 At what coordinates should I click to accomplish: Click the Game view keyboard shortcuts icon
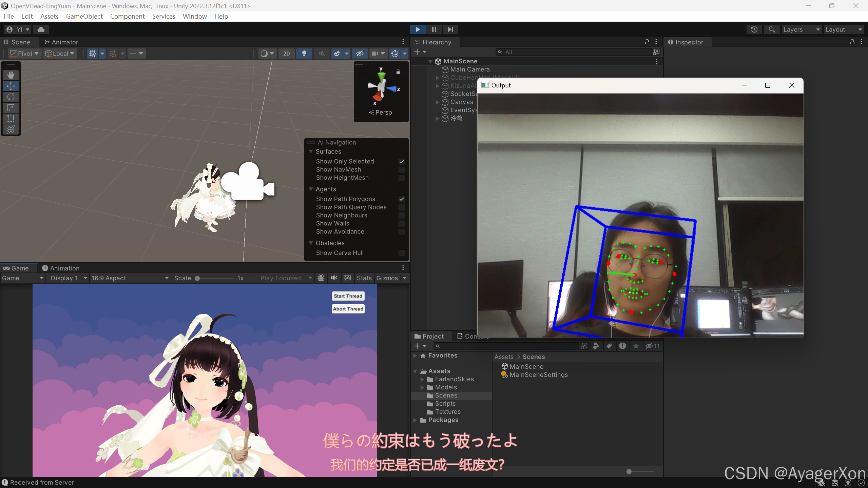pos(347,278)
